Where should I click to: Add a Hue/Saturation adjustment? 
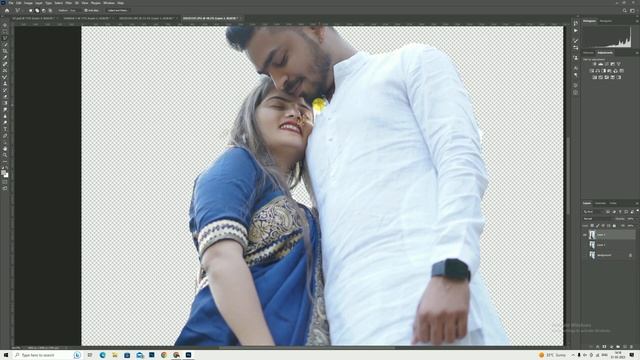pyautogui.click(x=591, y=71)
